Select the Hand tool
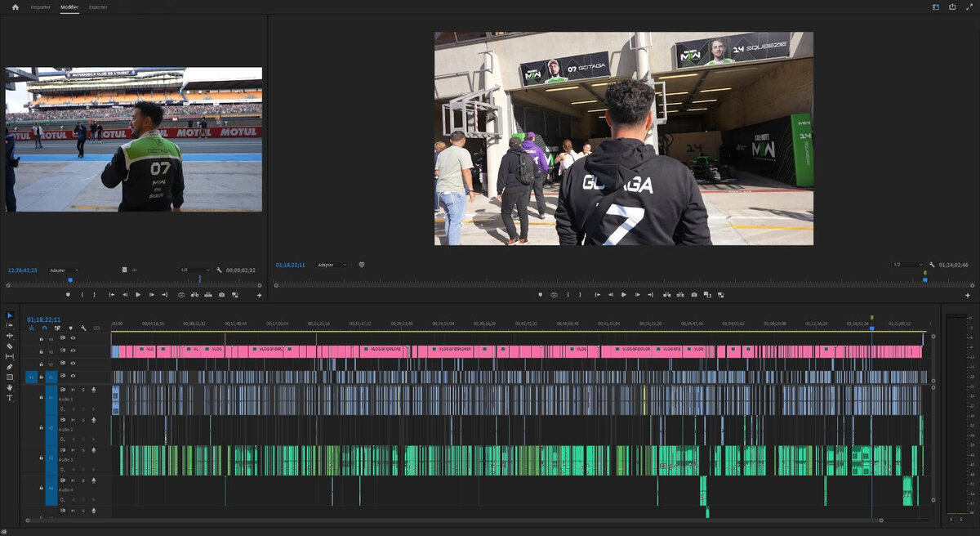980x536 pixels. [10, 387]
